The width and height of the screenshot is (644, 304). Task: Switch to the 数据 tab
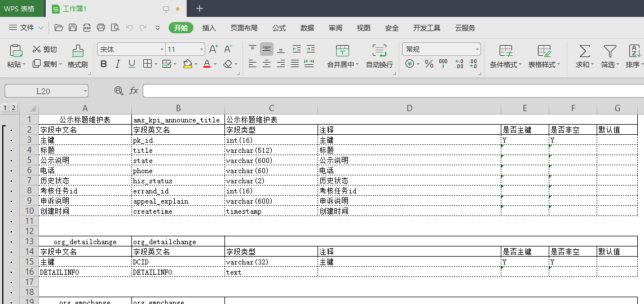[307, 28]
